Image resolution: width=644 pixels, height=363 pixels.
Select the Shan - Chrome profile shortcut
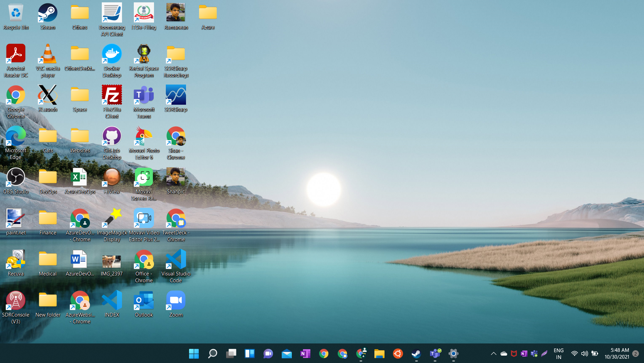coord(176,143)
